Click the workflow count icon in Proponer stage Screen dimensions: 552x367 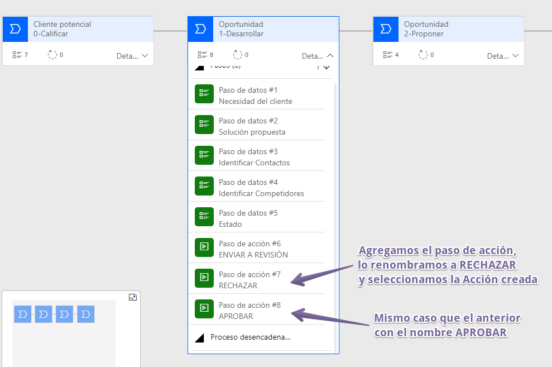click(x=423, y=55)
